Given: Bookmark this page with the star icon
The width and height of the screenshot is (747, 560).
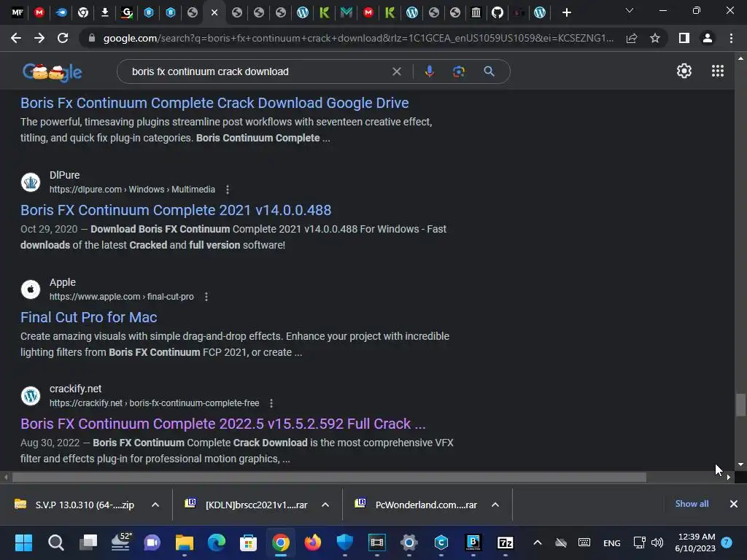Looking at the screenshot, I should [x=655, y=38].
